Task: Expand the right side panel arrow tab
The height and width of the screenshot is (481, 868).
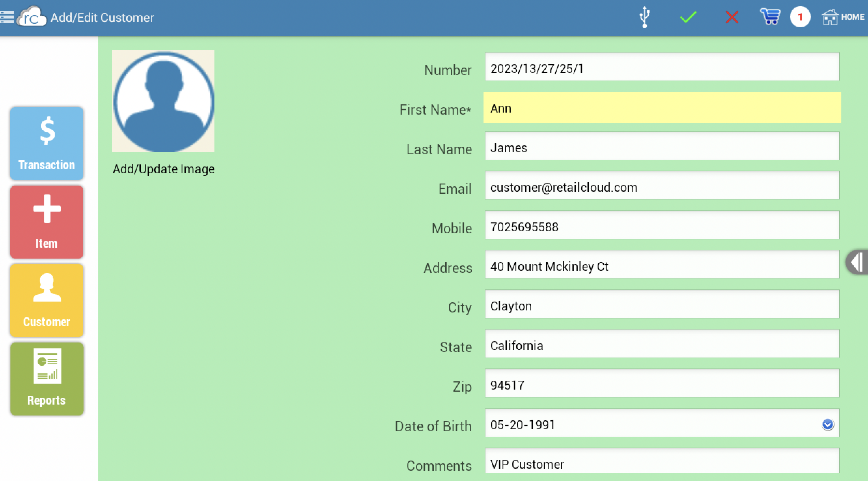Action: pyautogui.click(x=857, y=262)
